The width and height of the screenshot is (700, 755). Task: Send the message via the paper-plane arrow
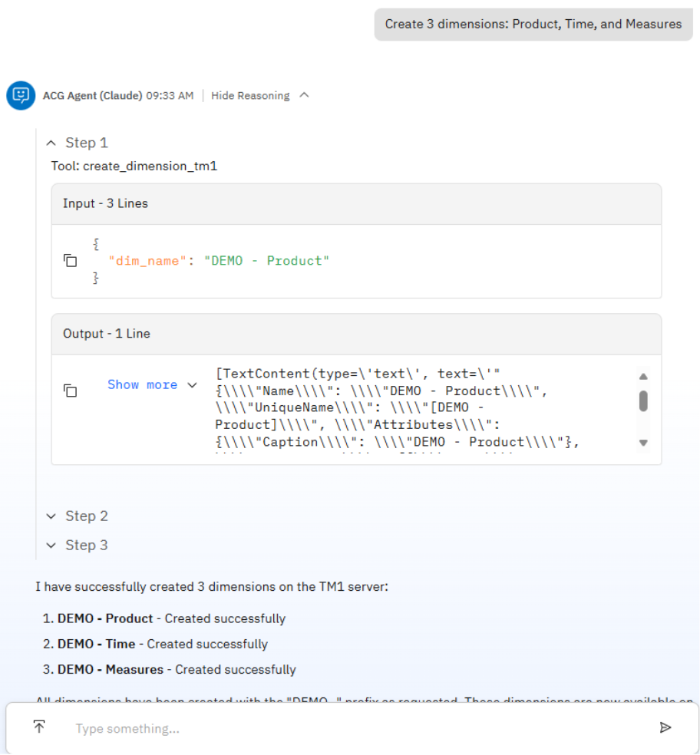click(666, 727)
